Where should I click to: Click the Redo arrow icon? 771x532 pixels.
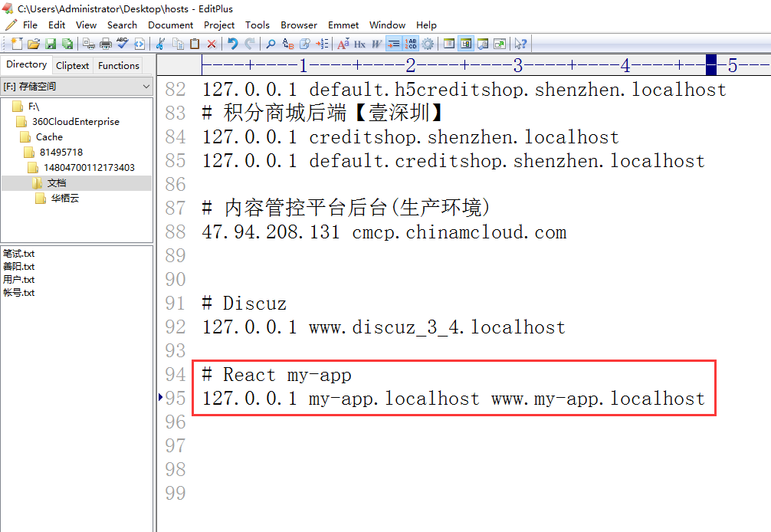pos(250,44)
